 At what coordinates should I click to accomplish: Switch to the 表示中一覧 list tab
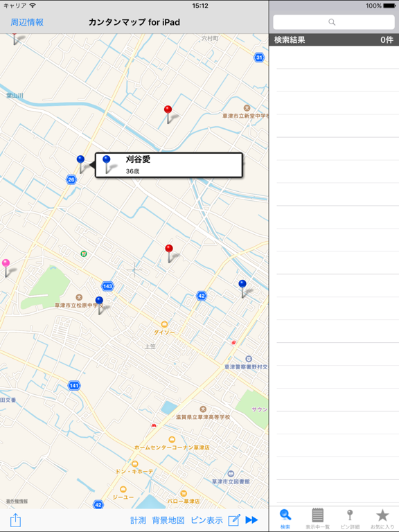click(x=317, y=519)
